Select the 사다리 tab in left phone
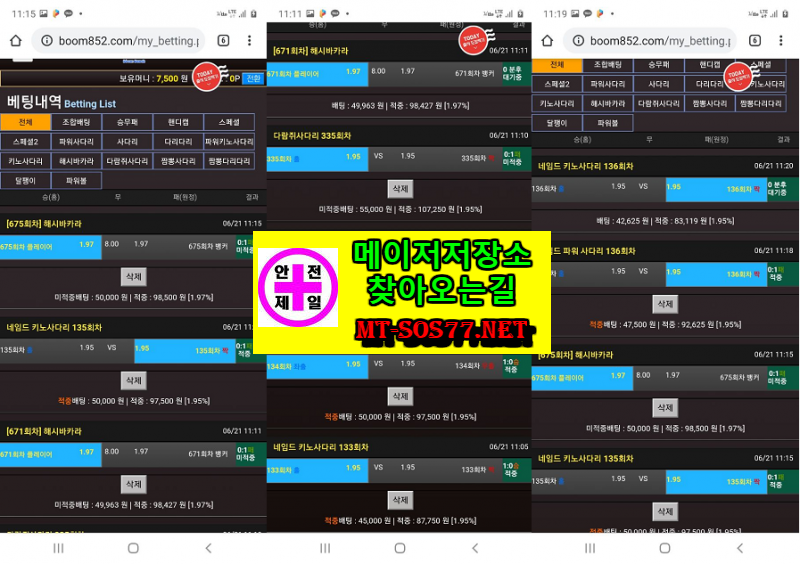 [128, 141]
